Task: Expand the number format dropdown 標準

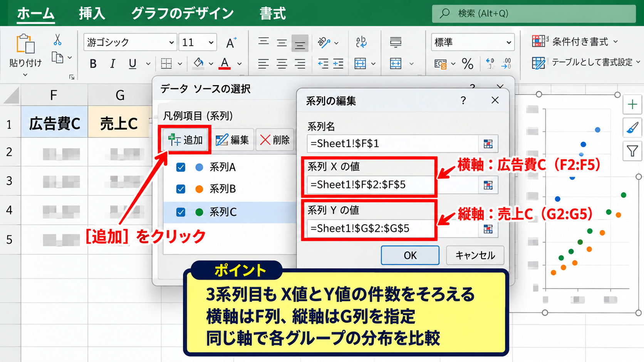Action: 508,42
